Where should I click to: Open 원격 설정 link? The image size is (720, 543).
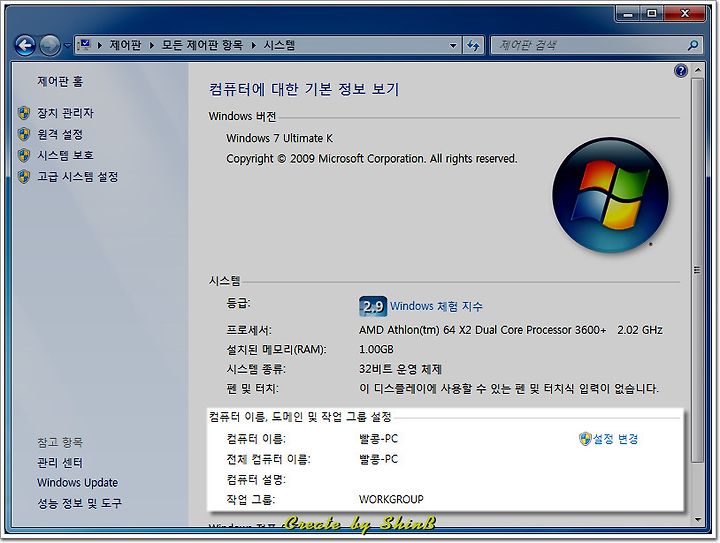[x=60, y=134]
